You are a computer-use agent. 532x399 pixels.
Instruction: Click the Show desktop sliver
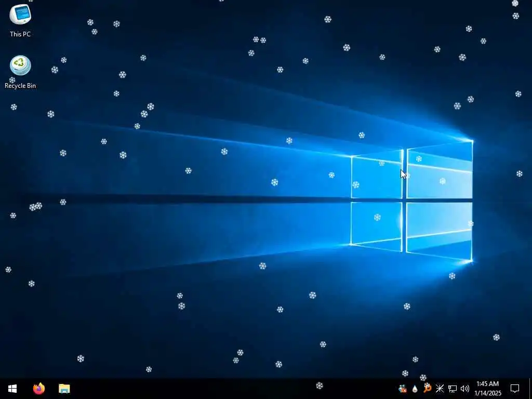(530, 389)
